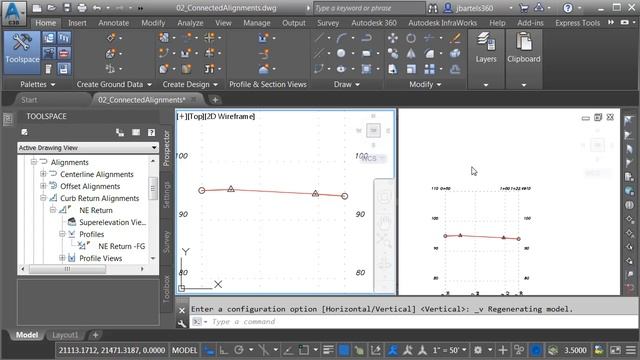Select the Copy tool in Modify panel

(x=393, y=53)
